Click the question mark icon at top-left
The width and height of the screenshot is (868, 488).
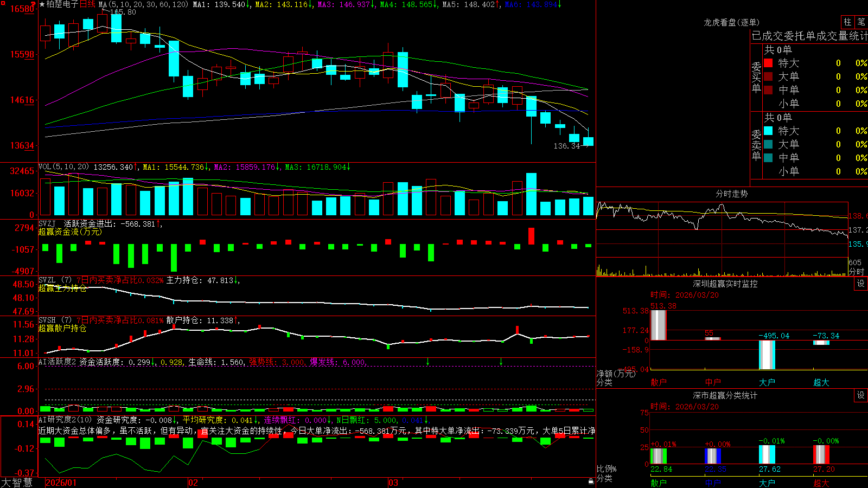point(34,4)
